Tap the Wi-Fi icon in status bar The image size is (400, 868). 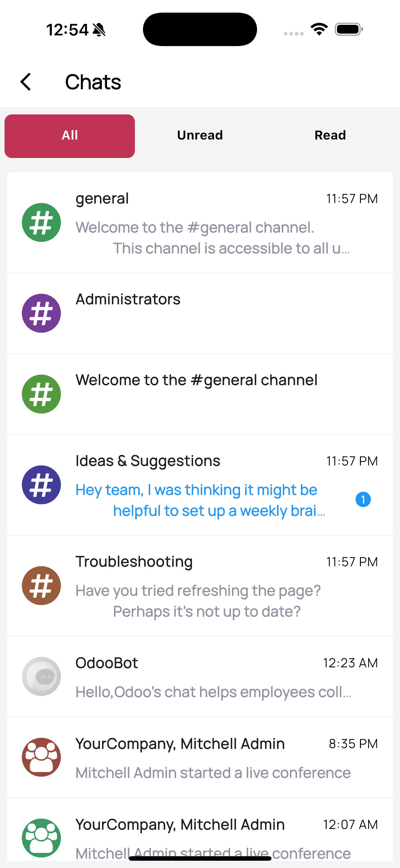pyautogui.click(x=319, y=29)
